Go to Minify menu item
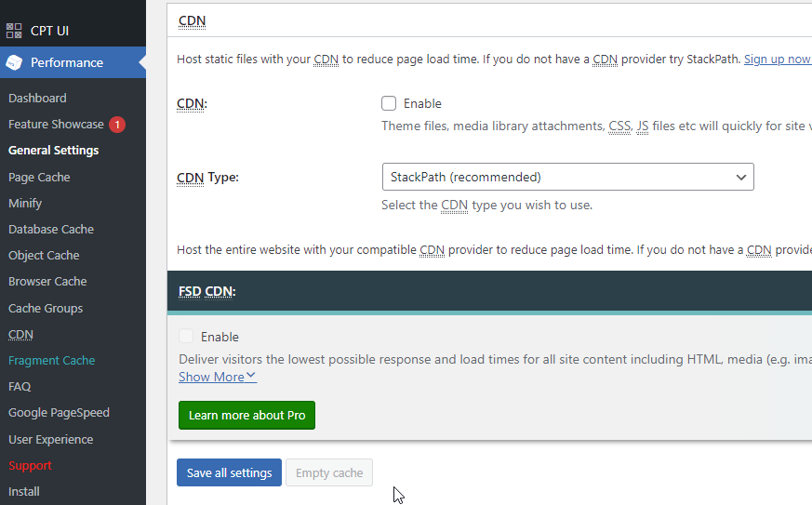This screenshot has width=812, height=505. click(25, 203)
